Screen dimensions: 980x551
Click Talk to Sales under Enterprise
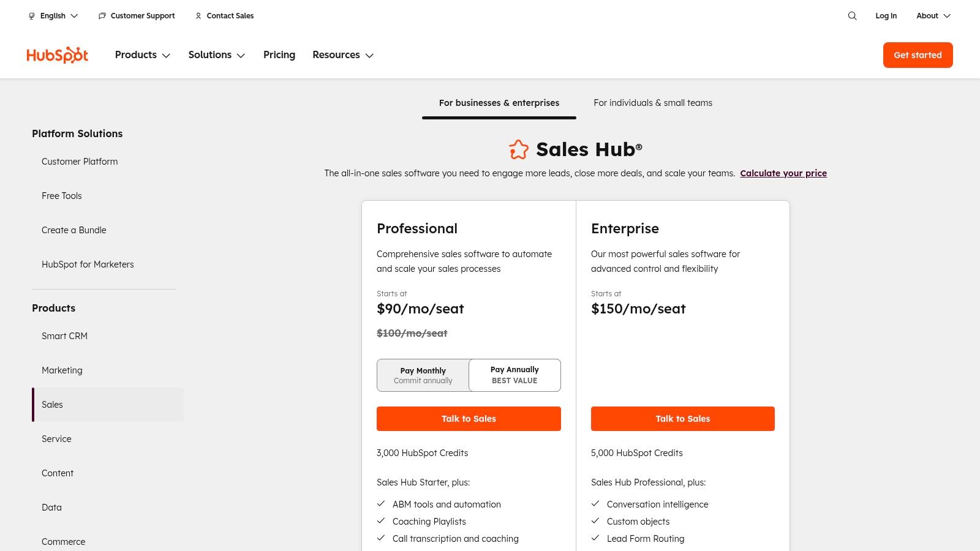682,419
